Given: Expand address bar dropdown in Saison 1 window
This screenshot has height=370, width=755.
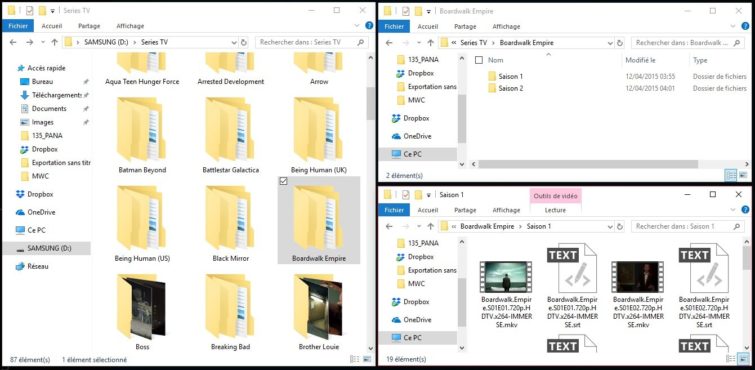Looking at the screenshot, I should (x=610, y=226).
